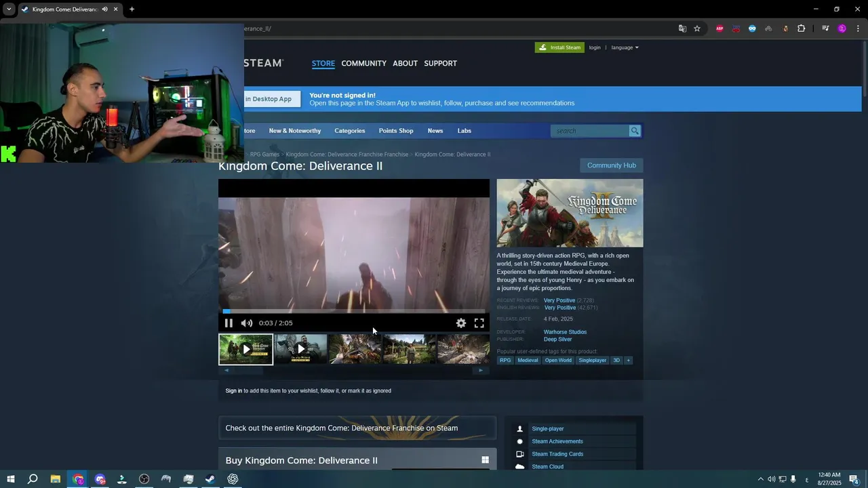This screenshot has width=868, height=488.
Task: Bookmark this page with star icon
Action: click(x=697, y=28)
